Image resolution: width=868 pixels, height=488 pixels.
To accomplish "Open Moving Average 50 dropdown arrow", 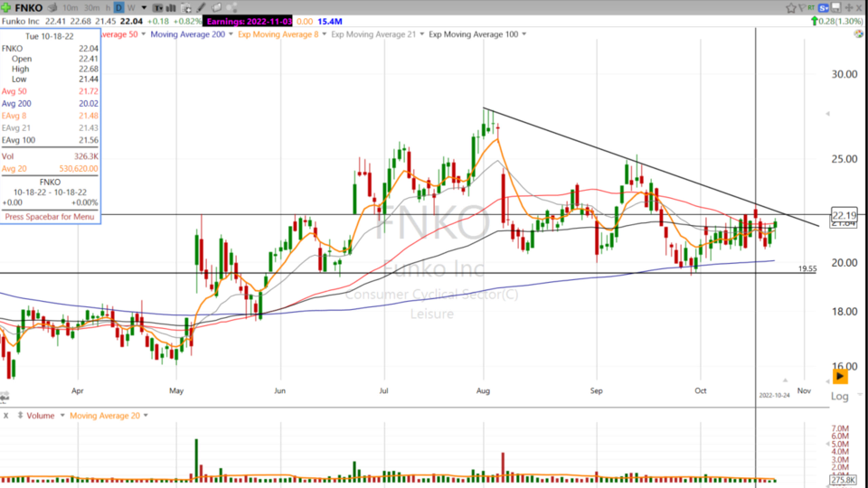I will 144,34.
